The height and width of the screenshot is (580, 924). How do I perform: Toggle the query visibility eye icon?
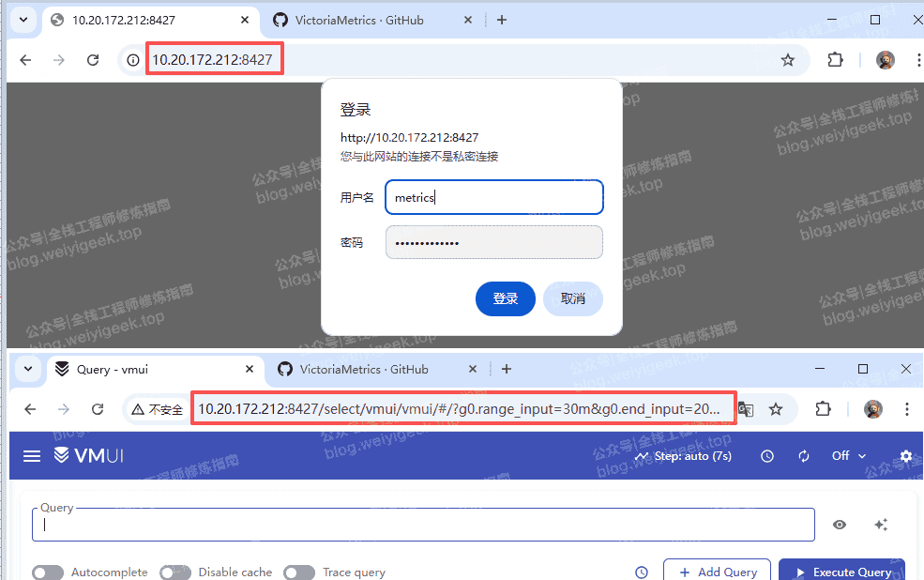pyautogui.click(x=840, y=526)
